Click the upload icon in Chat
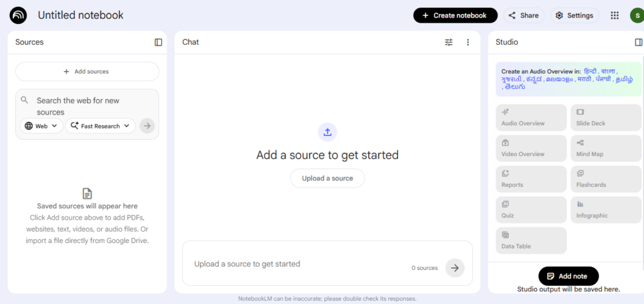644x304 pixels. (x=327, y=132)
